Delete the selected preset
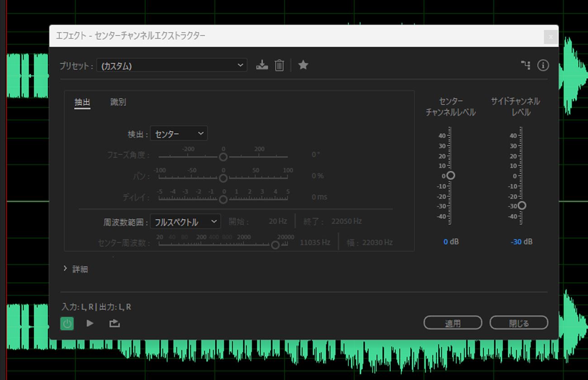This screenshot has height=380, width=588. [x=279, y=65]
